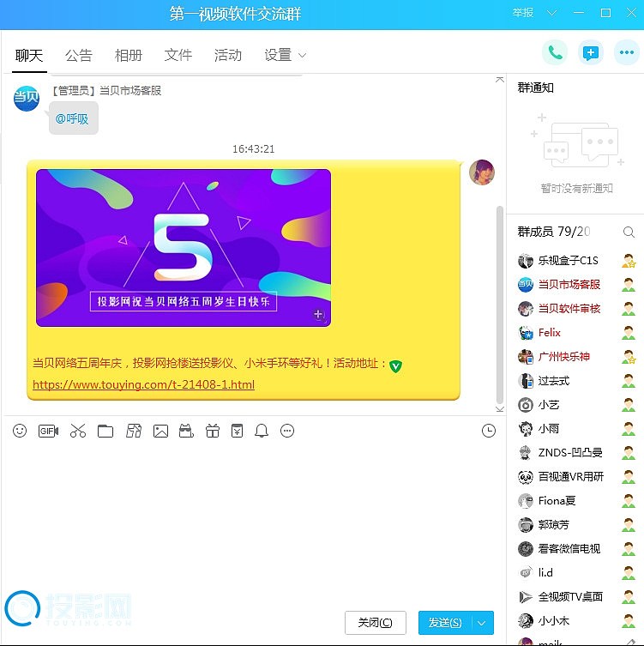Click the scroll-down arrow of chat area
Image resolution: width=644 pixels, height=646 pixels.
[x=500, y=409]
